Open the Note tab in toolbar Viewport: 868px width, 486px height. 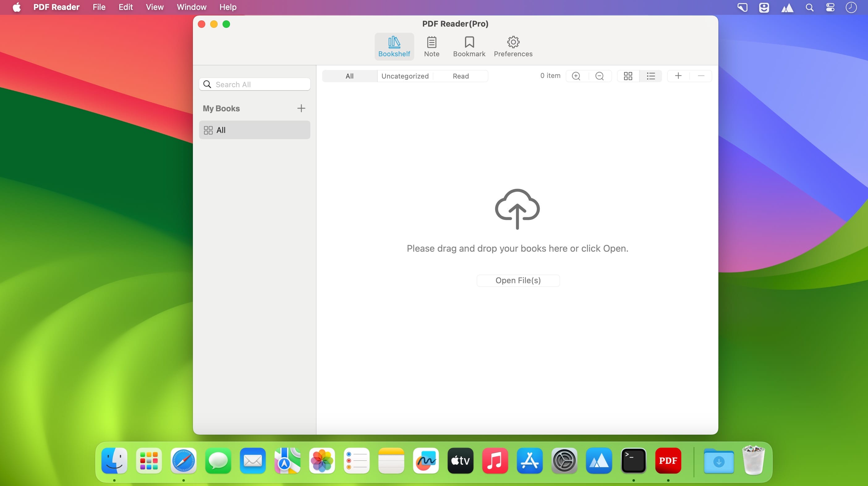point(431,46)
